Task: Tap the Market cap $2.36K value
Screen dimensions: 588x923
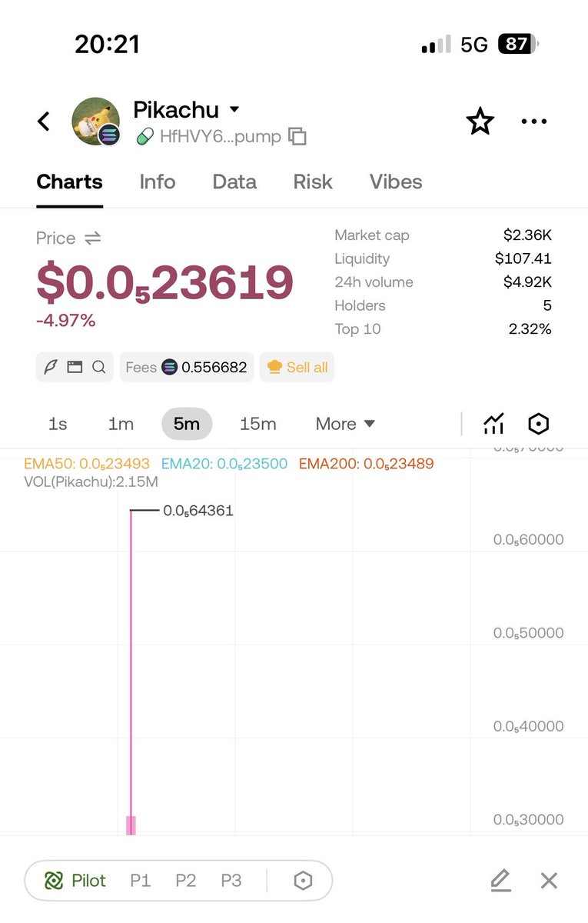Action: click(x=527, y=235)
